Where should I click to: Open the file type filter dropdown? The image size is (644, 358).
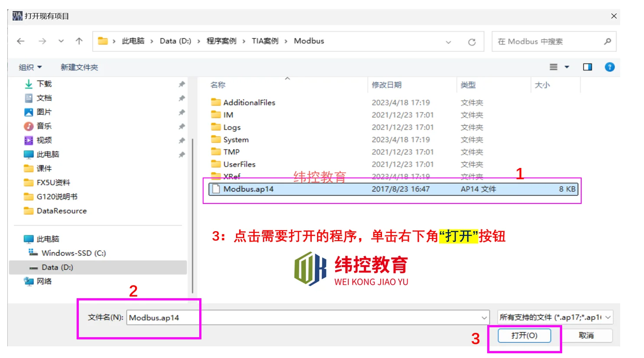[555, 317]
